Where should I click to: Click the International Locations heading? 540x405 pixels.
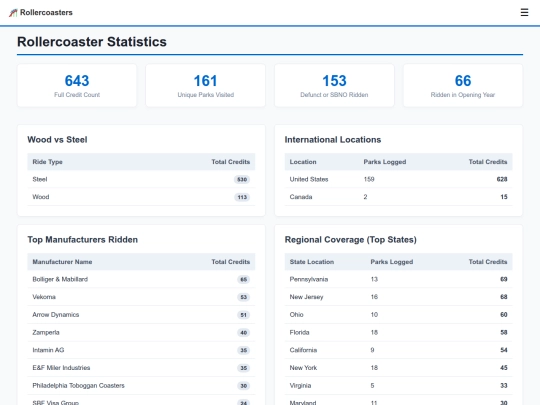[x=333, y=139]
